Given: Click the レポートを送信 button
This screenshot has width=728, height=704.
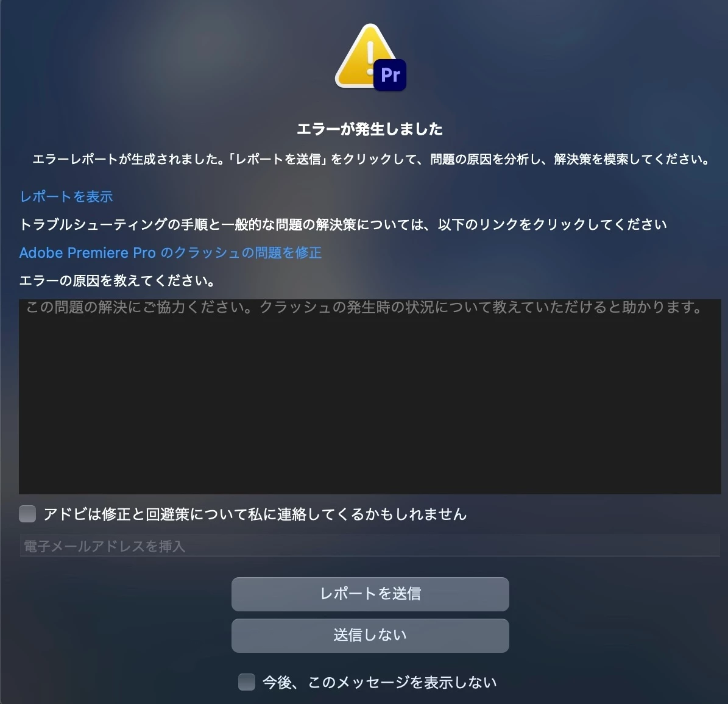Looking at the screenshot, I should (x=370, y=594).
